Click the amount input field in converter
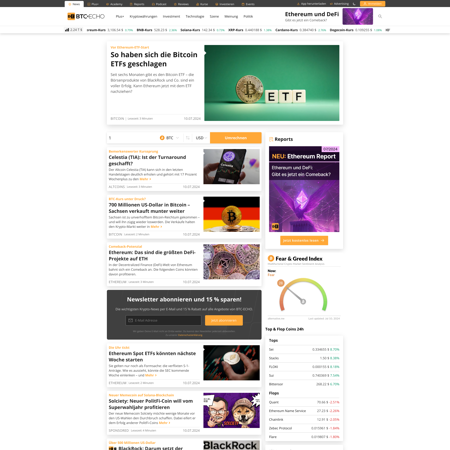 pos(132,138)
